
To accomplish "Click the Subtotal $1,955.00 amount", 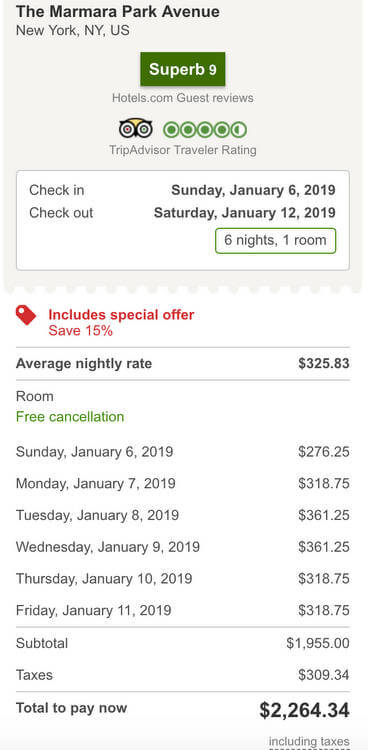I will (318, 643).
